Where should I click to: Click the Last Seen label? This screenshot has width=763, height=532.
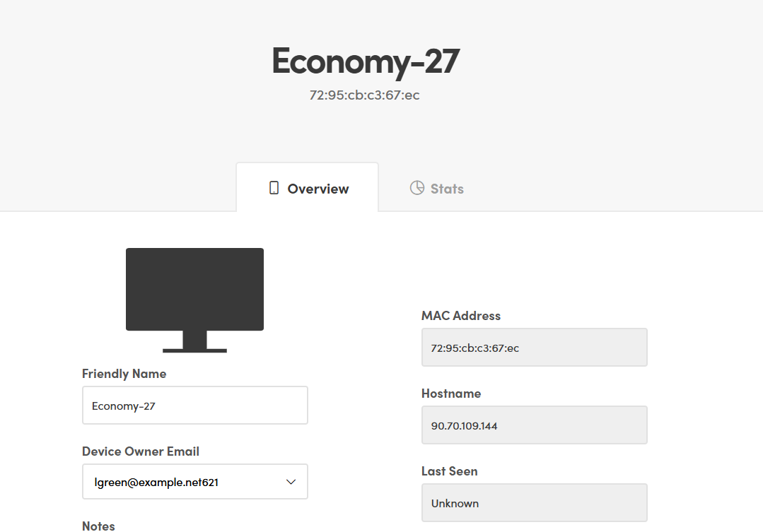coord(450,471)
